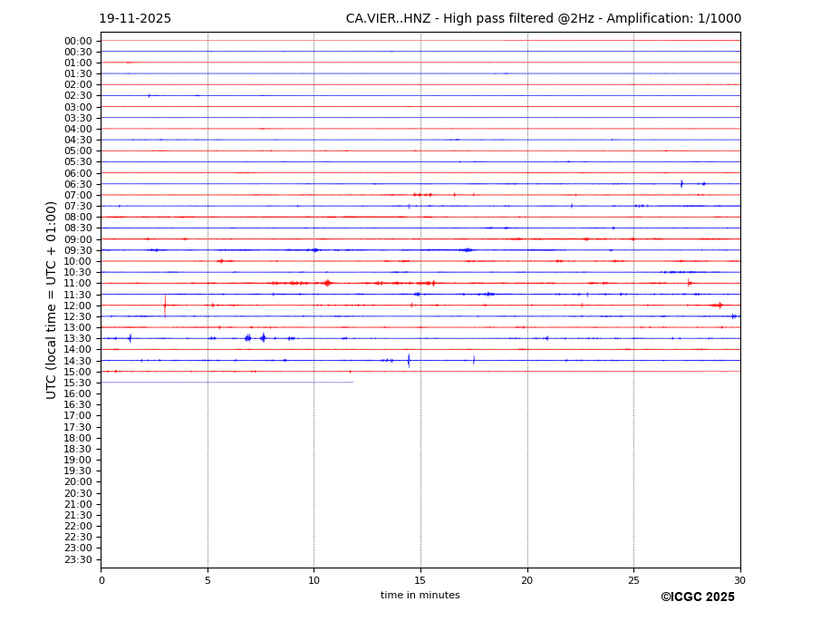Select the x-axis tick label 5
This screenshot has height=631, width=840.
pyautogui.click(x=208, y=580)
